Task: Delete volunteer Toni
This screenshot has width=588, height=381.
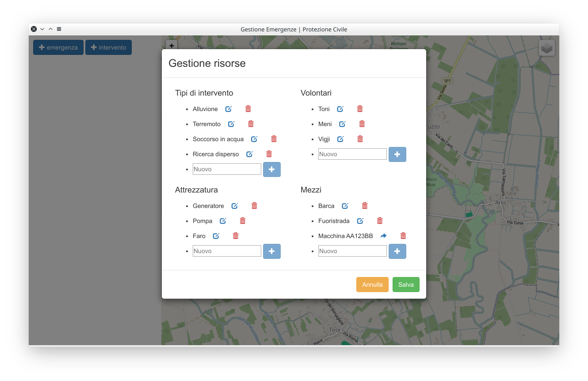Action: 360,109
